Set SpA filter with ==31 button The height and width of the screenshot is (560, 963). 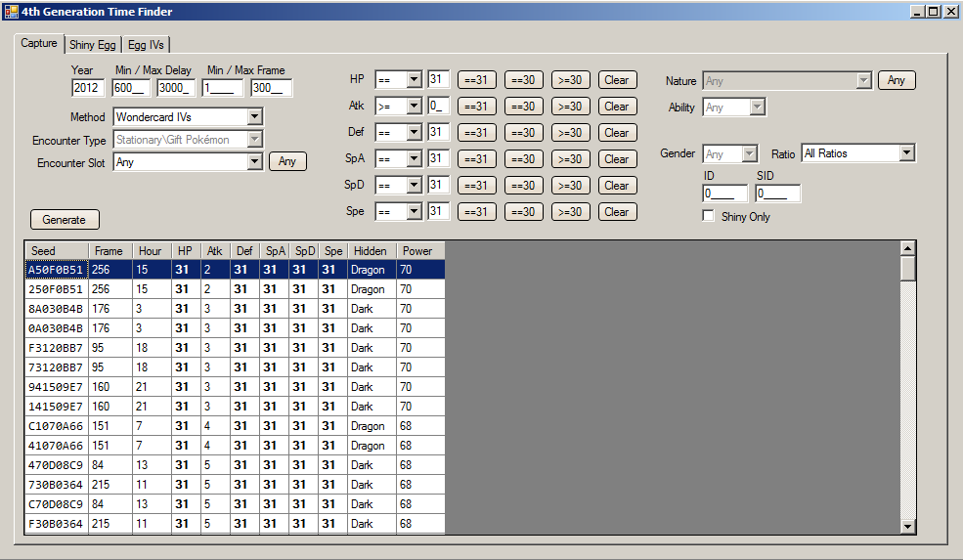(476, 159)
